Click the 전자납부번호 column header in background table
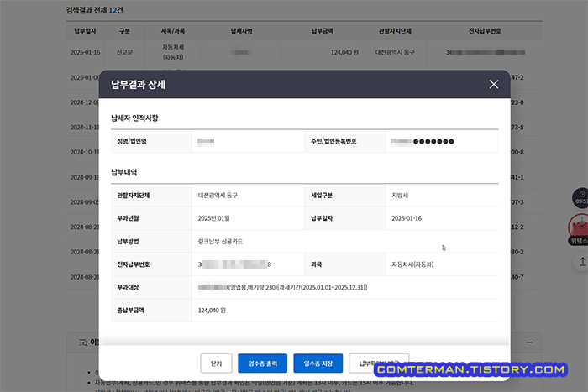588x392 pixels. pos(485,31)
